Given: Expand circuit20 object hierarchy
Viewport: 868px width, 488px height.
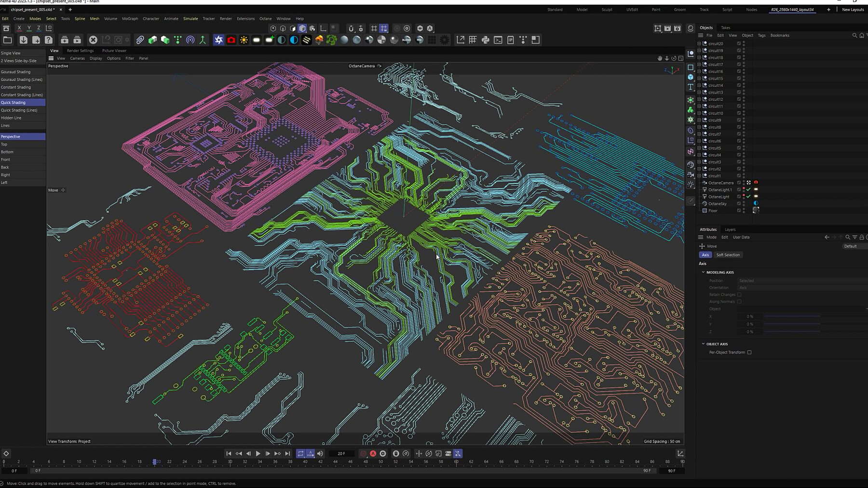Looking at the screenshot, I should coord(699,43).
